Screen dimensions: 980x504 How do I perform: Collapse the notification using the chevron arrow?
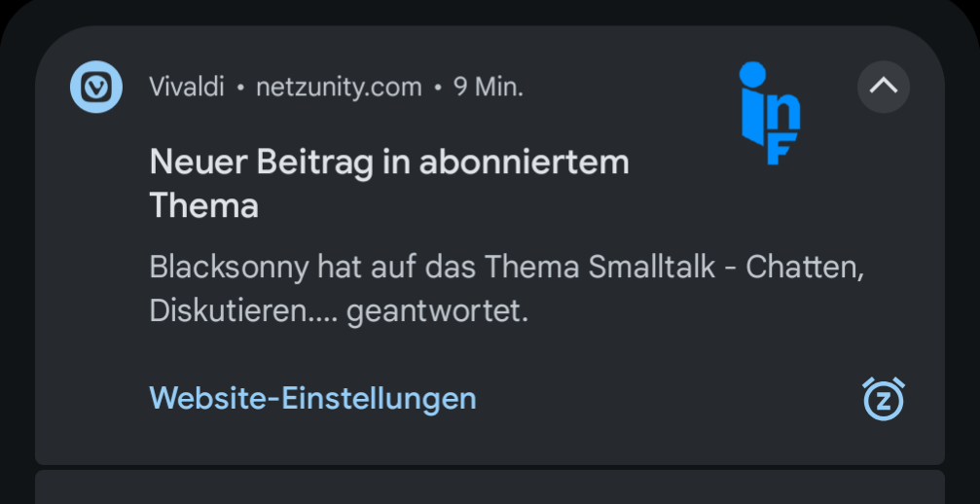pyautogui.click(x=883, y=87)
